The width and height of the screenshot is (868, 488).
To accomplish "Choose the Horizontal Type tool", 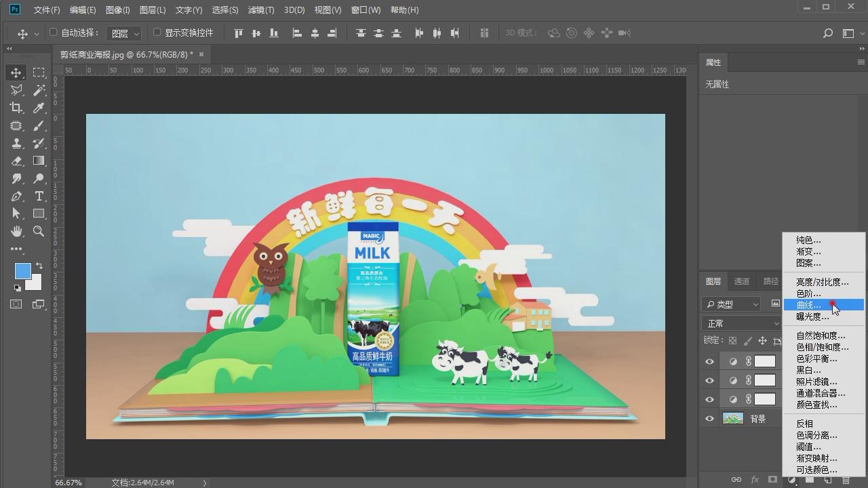I will click(39, 197).
